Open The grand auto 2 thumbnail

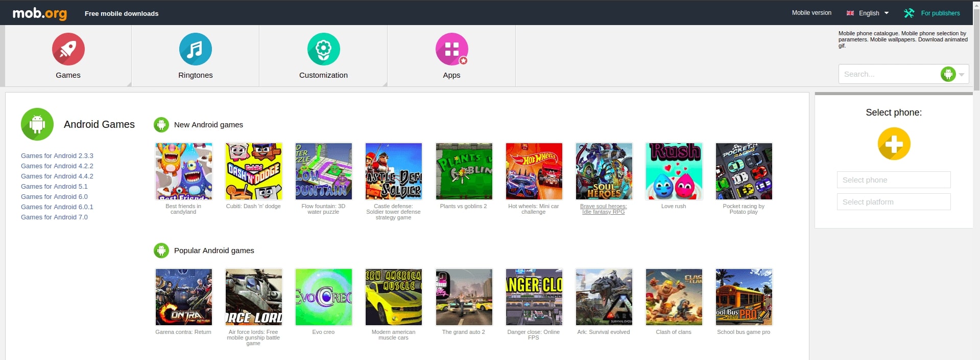tap(464, 297)
